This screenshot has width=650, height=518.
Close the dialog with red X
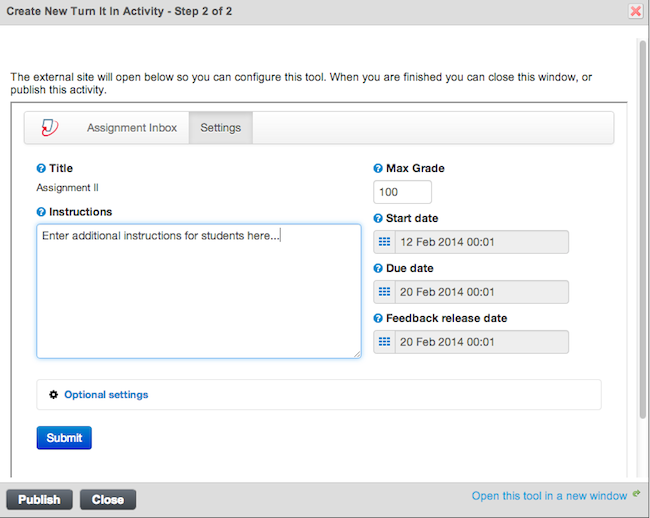coord(635,11)
